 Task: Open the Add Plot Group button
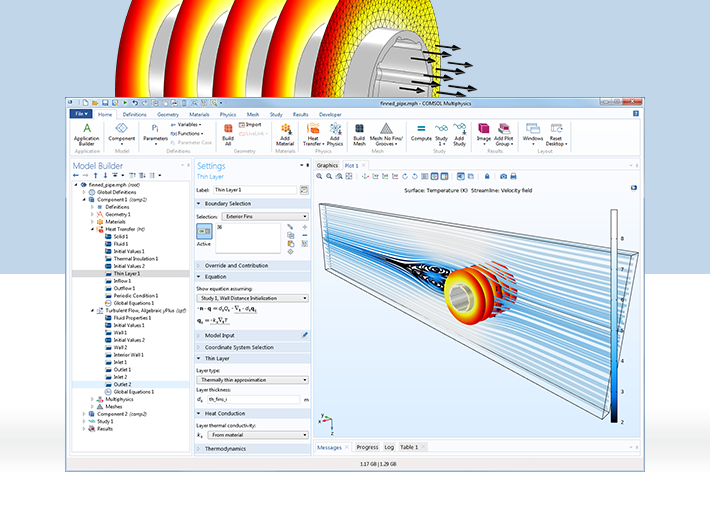[x=504, y=134]
